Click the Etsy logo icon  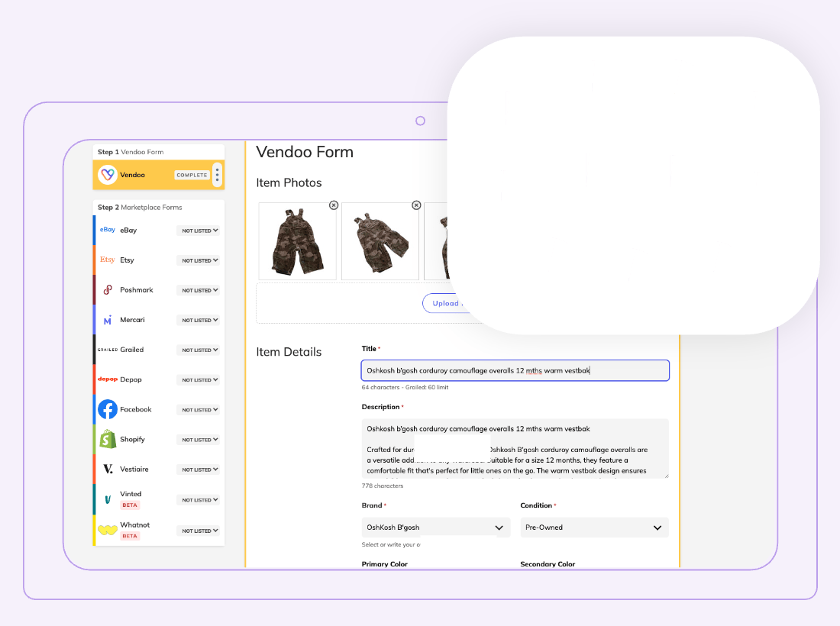coord(107,260)
